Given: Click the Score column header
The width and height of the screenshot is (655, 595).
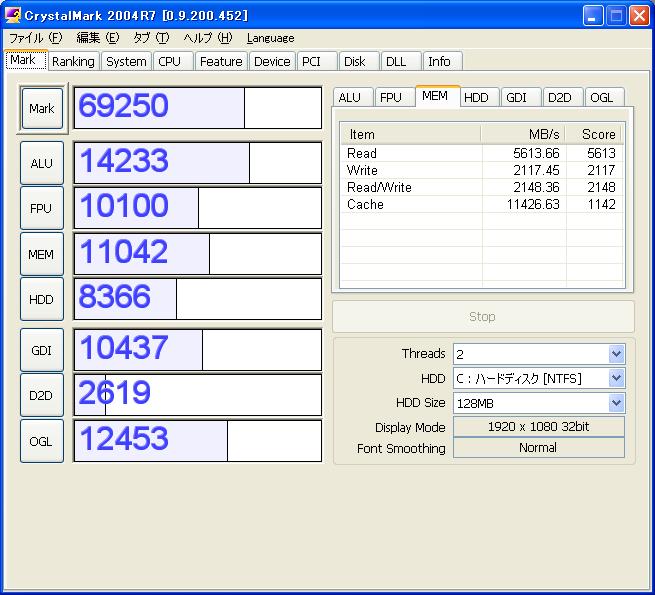Looking at the screenshot, I should click(x=594, y=135).
